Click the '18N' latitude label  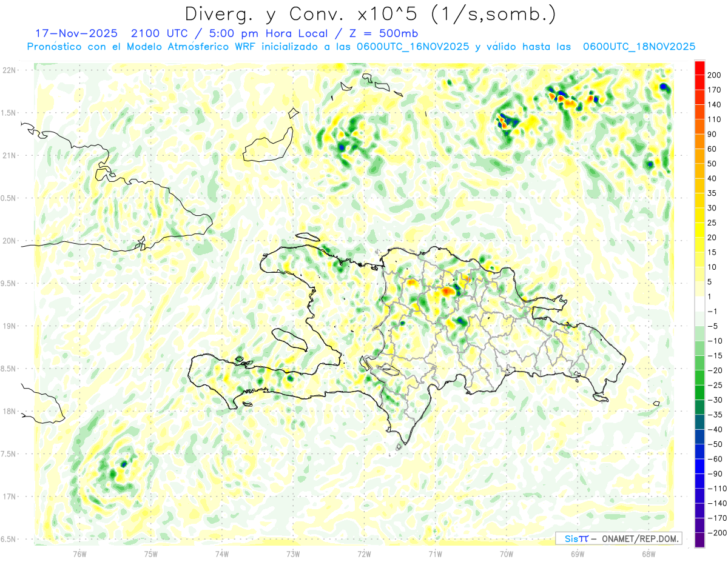coord(8,411)
